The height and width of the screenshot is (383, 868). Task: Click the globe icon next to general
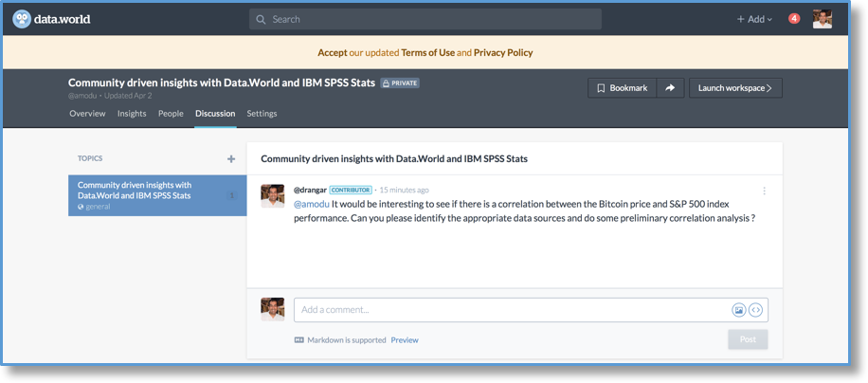[81, 207]
